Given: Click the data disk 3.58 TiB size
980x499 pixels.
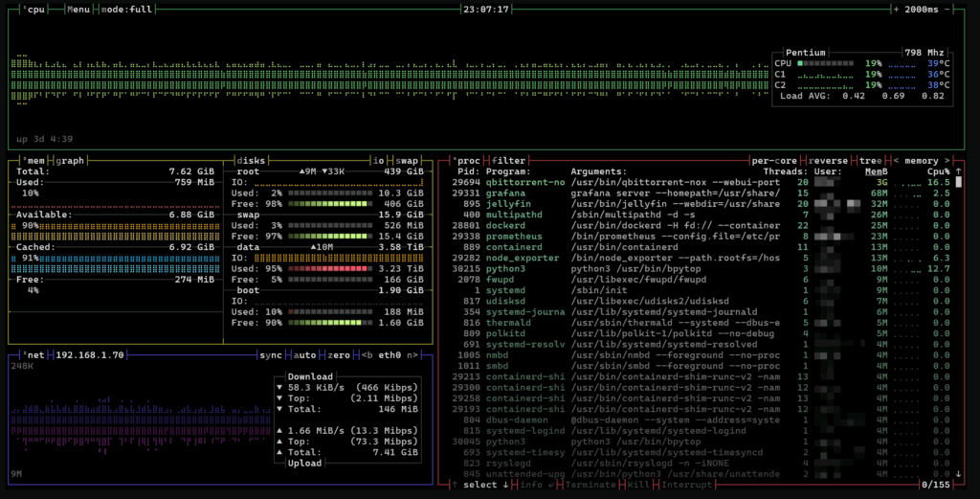Looking at the screenshot, I should click(x=401, y=247).
